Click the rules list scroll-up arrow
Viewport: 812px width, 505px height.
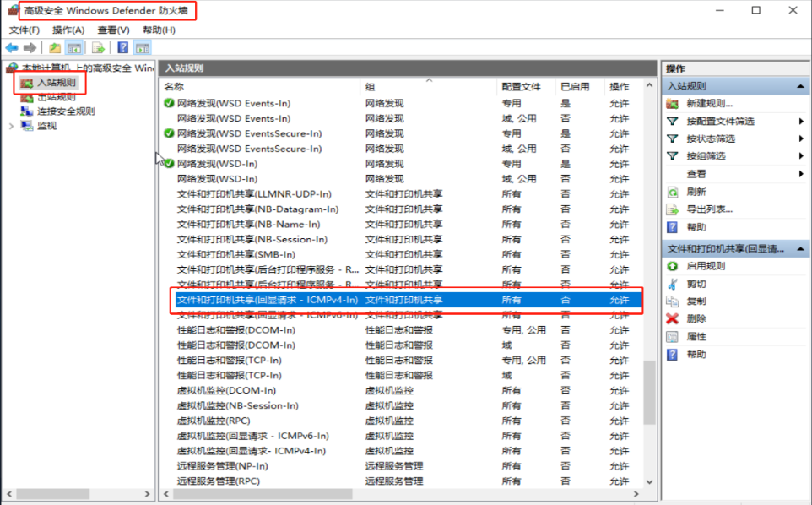(649, 85)
